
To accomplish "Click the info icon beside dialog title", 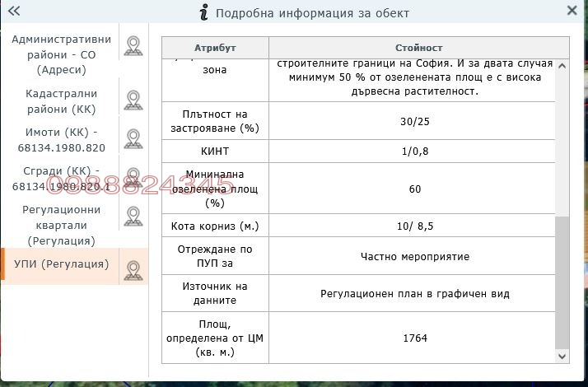I will (203, 12).
